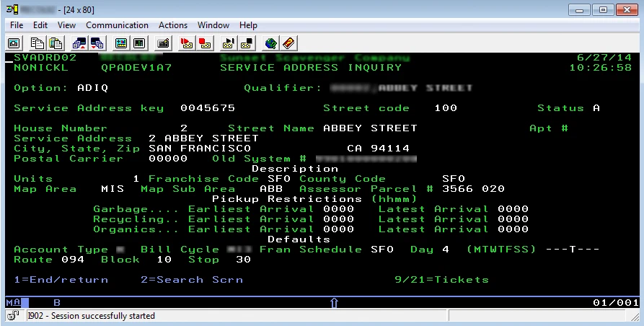Viewport: 644px width, 326px height.
Task: Click the County Code value SFO
Action: tap(454, 179)
